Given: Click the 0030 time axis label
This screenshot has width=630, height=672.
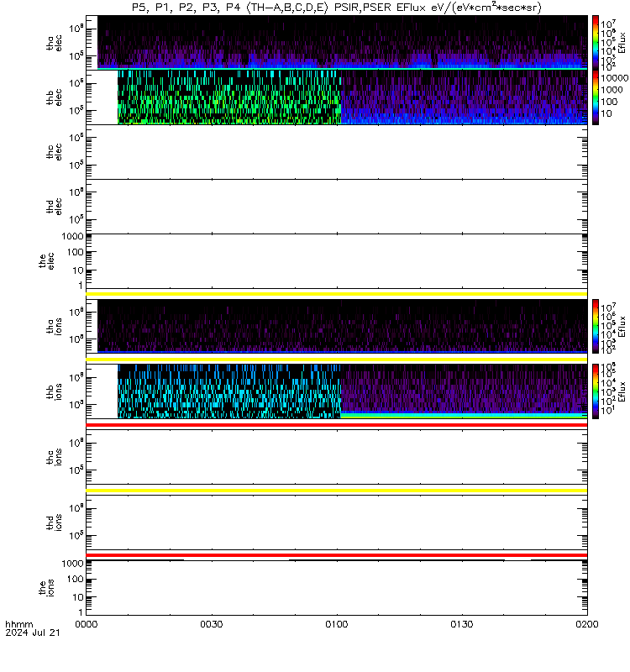Looking at the screenshot, I should click(212, 624).
